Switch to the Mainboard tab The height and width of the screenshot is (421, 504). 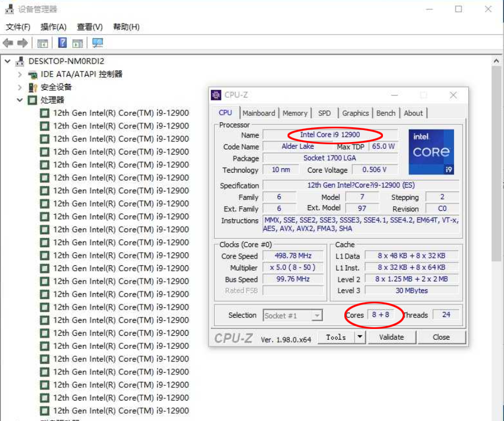tap(259, 113)
